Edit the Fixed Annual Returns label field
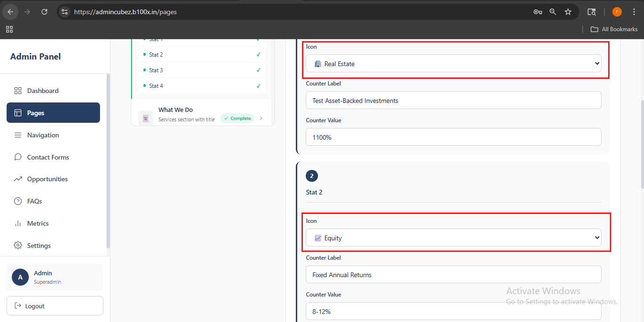Screen dimensions: 644x322 click(x=453, y=275)
